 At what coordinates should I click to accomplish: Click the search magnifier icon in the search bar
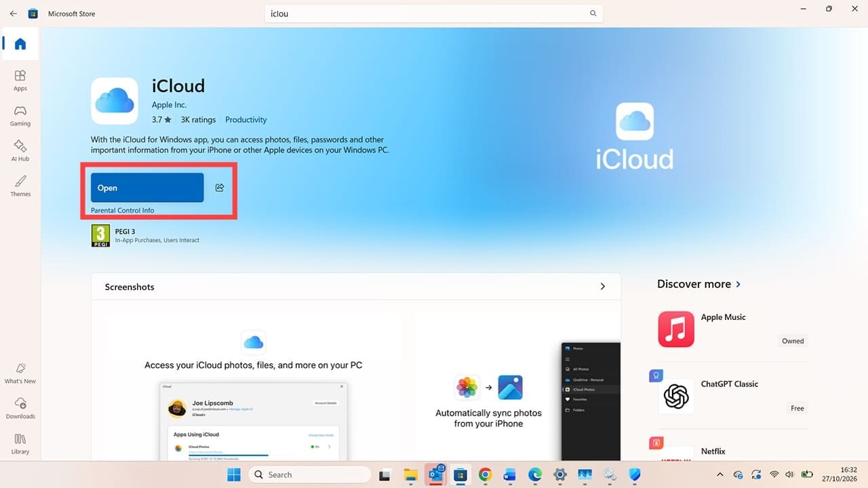click(593, 14)
